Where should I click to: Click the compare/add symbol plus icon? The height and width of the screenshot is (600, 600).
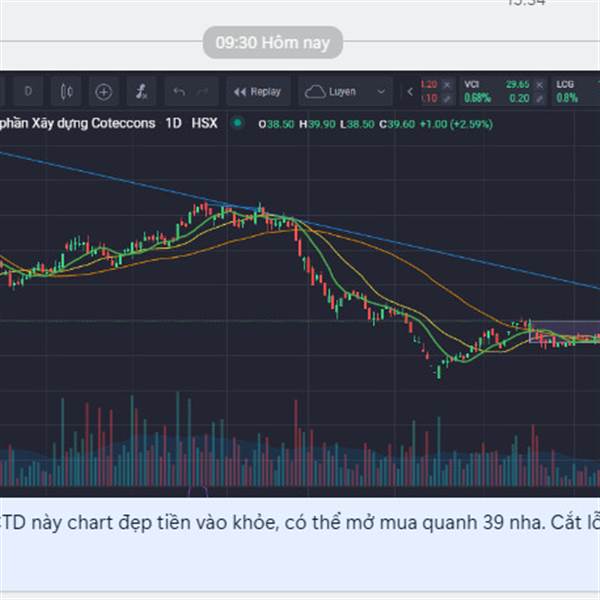coord(103,92)
